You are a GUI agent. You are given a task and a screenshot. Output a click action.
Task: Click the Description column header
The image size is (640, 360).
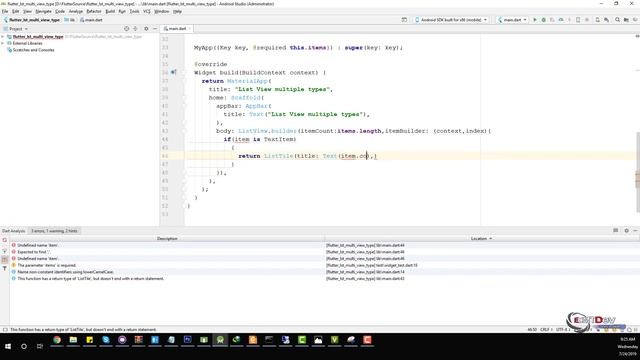point(167,238)
